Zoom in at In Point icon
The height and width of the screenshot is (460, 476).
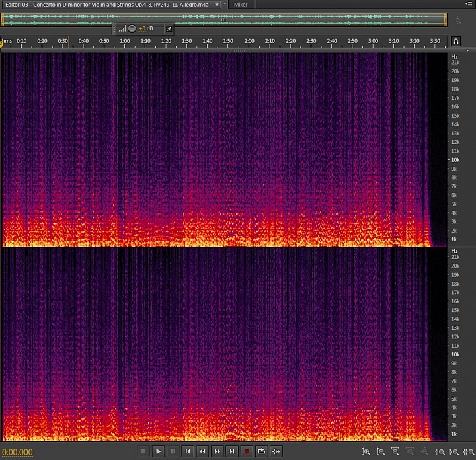(x=440, y=452)
